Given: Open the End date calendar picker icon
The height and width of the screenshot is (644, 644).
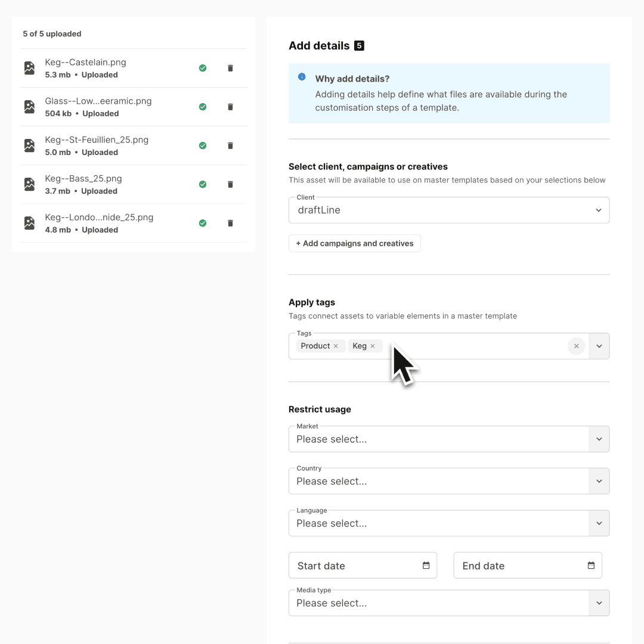Looking at the screenshot, I should 591,565.
